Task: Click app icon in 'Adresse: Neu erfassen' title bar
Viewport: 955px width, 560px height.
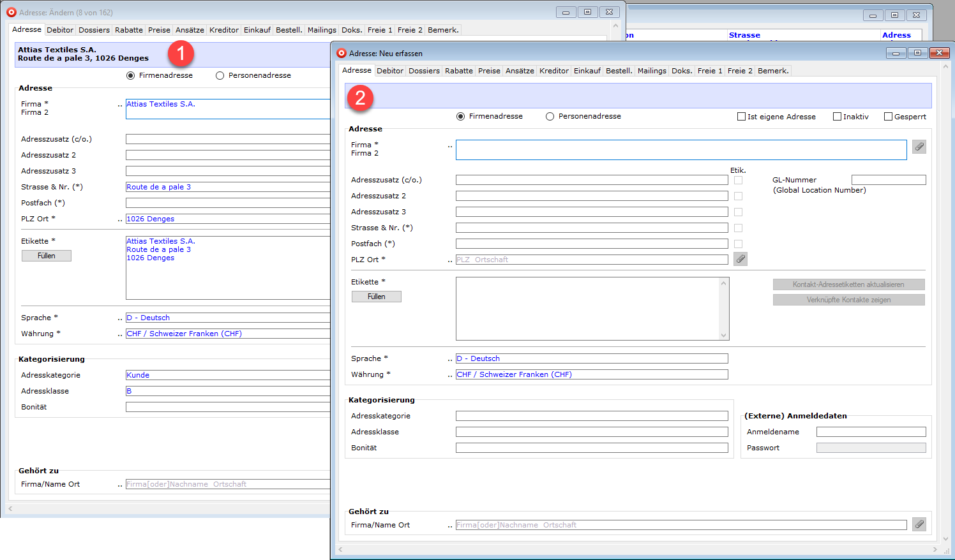Action: pos(342,54)
